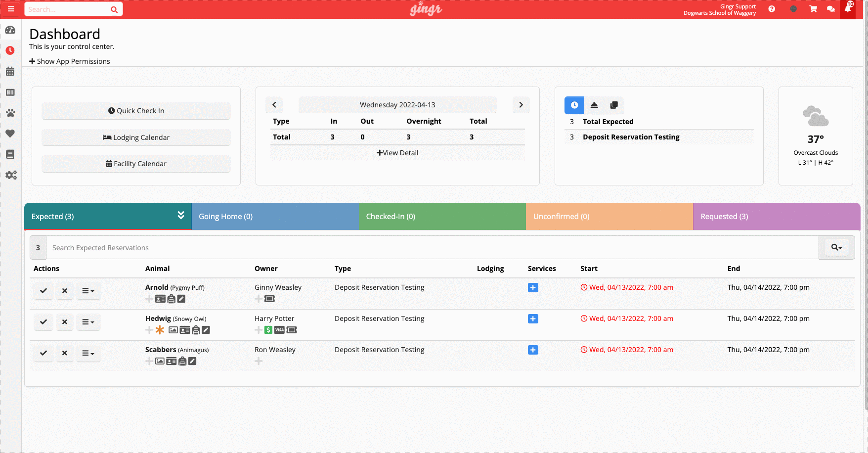Click the edit pencil icon under Arnold
This screenshot has width=868, height=453.
click(181, 299)
